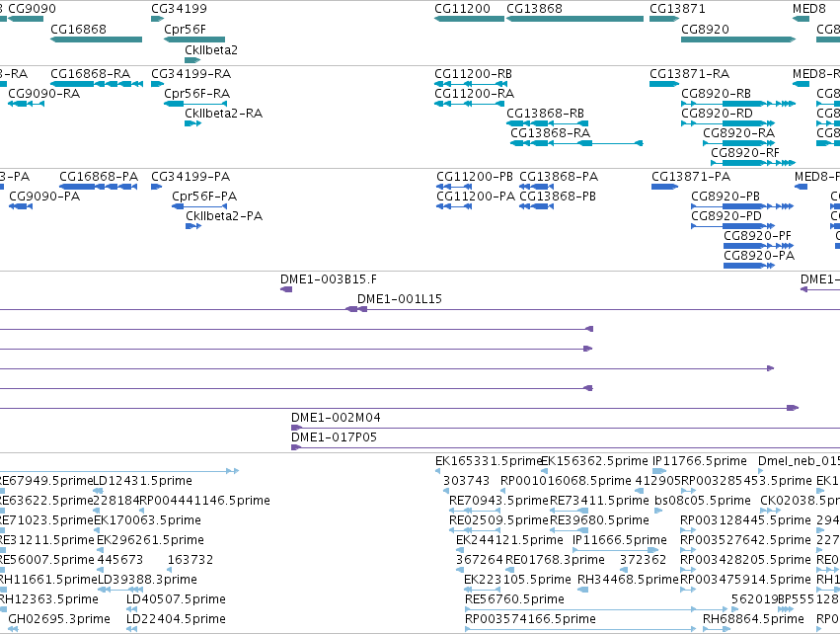Click the CkIIbeta2 gene label
Screen dimensions: 840x634
tap(211, 49)
